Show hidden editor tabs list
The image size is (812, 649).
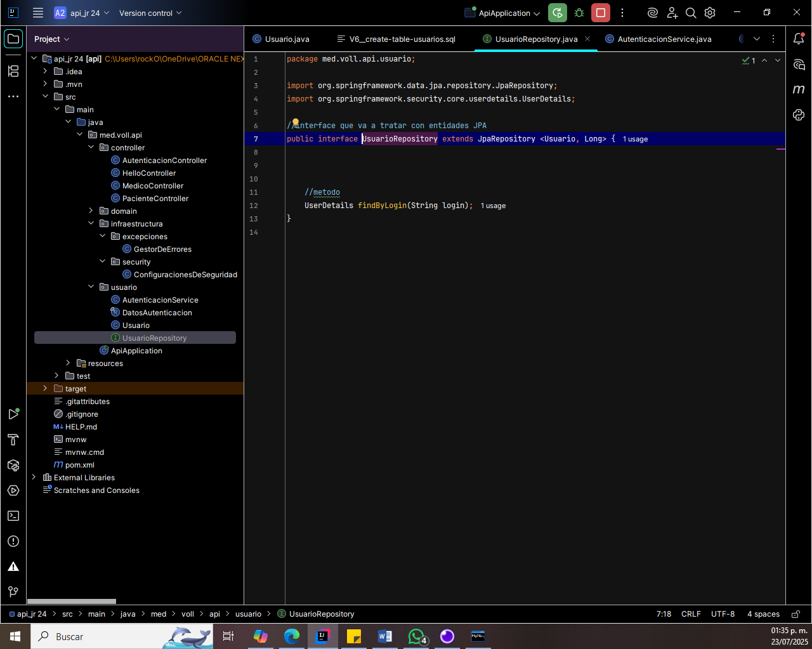[x=757, y=39]
